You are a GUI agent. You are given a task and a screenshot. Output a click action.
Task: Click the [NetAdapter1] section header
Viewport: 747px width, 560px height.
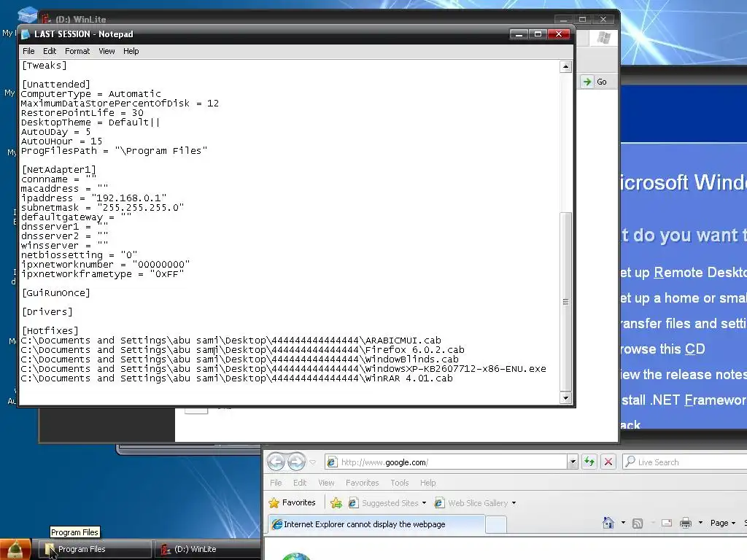pyautogui.click(x=58, y=169)
